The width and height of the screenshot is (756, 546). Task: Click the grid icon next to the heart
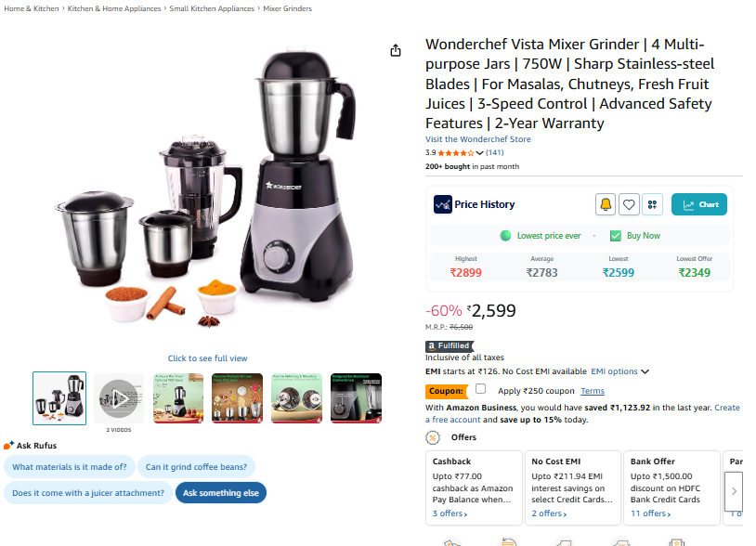pos(652,205)
